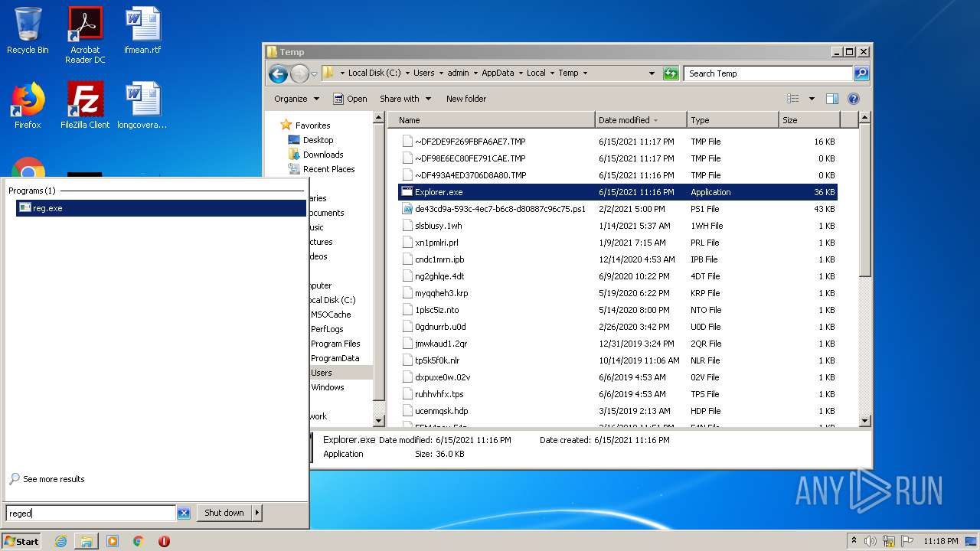Click the taskbar clock showing 11:18 PM
This screenshot has width=980, height=551.
coord(940,541)
